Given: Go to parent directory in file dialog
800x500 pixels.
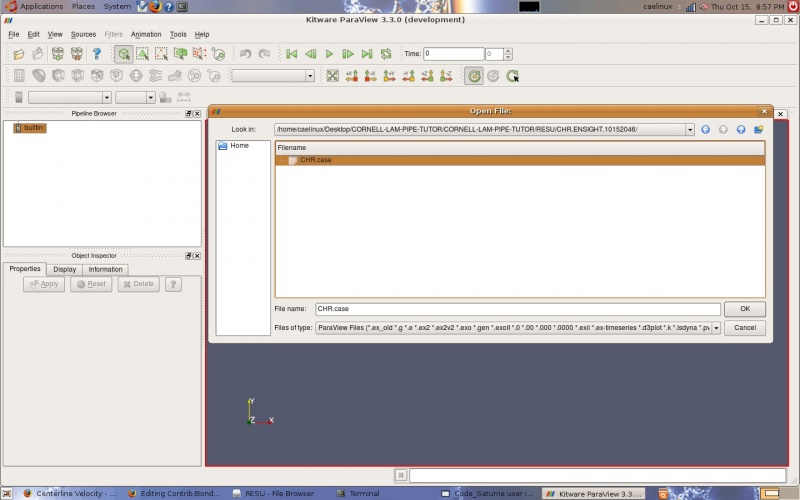Looking at the screenshot, I should [x=741, y=129].
